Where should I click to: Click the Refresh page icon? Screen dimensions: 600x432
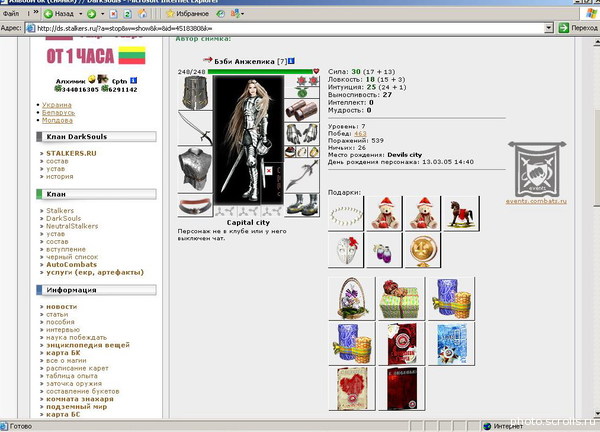click(127, 14)
